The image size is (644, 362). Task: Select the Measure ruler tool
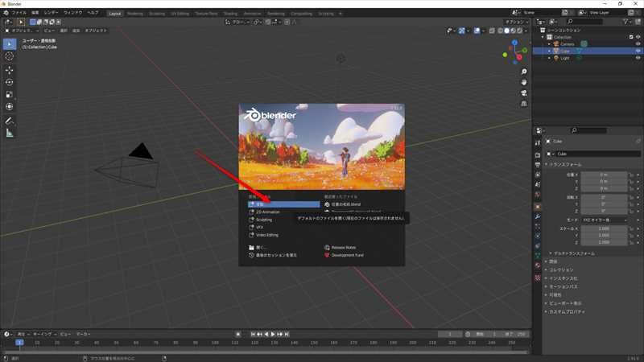[10, 133]
